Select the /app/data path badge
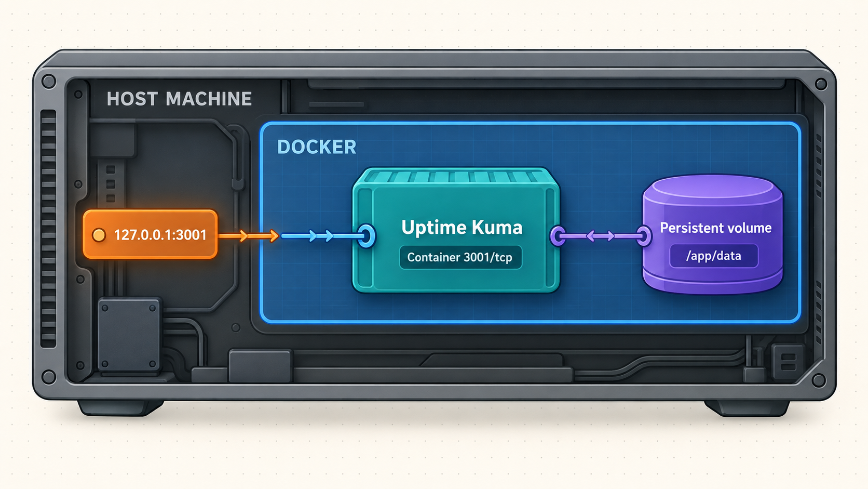Image resolution: width=868 pixels, height=489 pixels. point(714,256)
